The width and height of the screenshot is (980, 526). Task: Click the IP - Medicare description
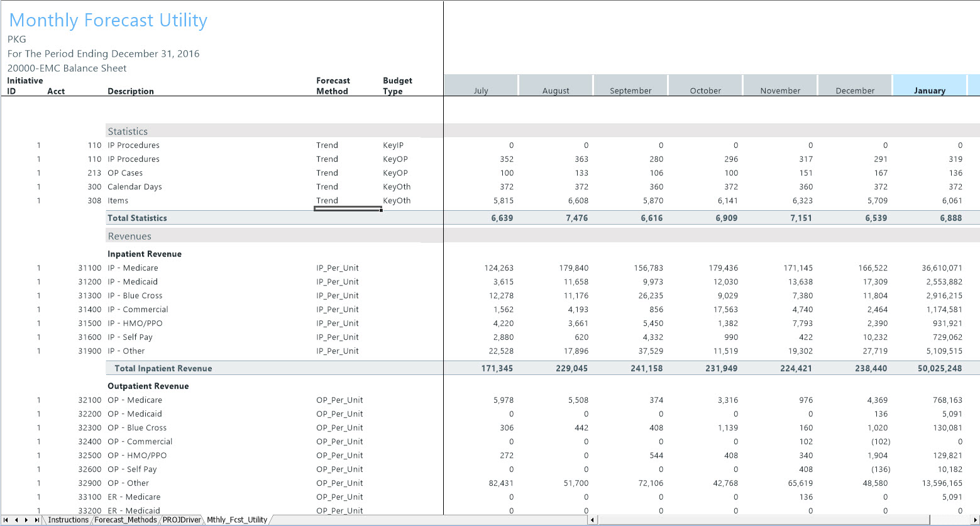point(133,268)
